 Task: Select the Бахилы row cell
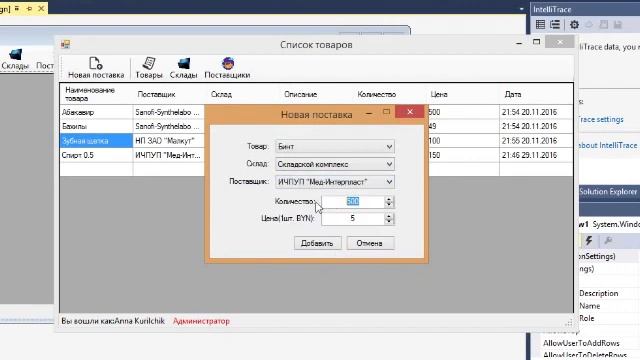(96, 126)
